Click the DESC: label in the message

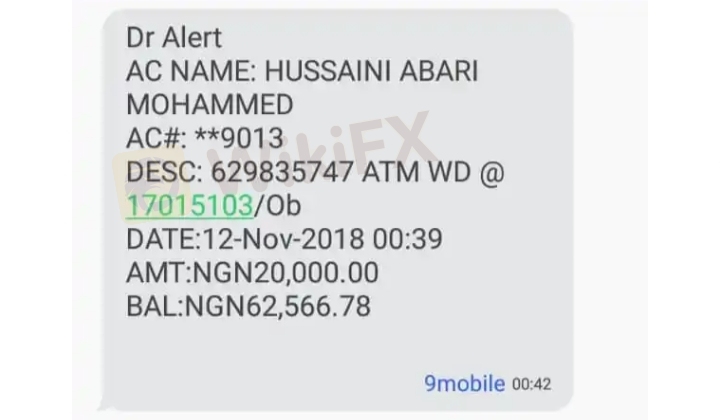point(164,172)
